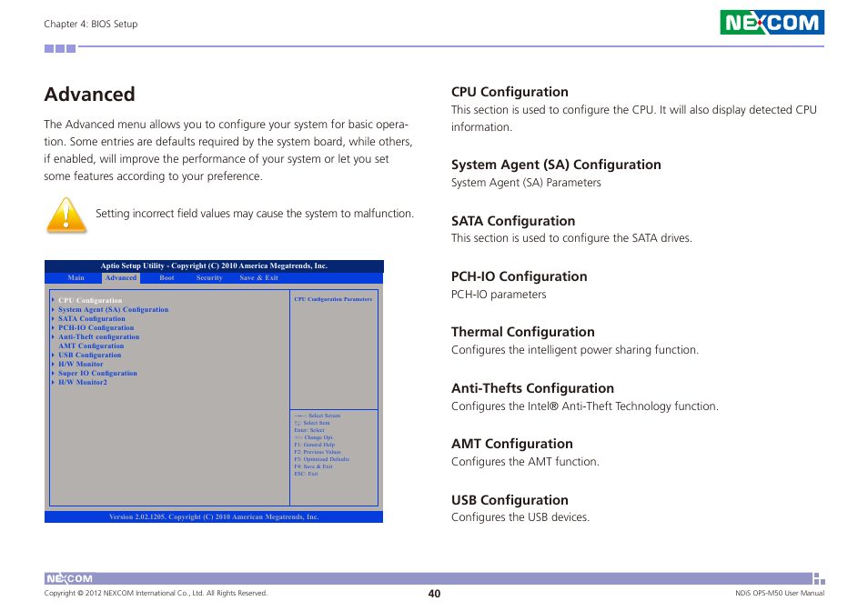Click the CPU Configuration Parameters help text

pos(333,299)
